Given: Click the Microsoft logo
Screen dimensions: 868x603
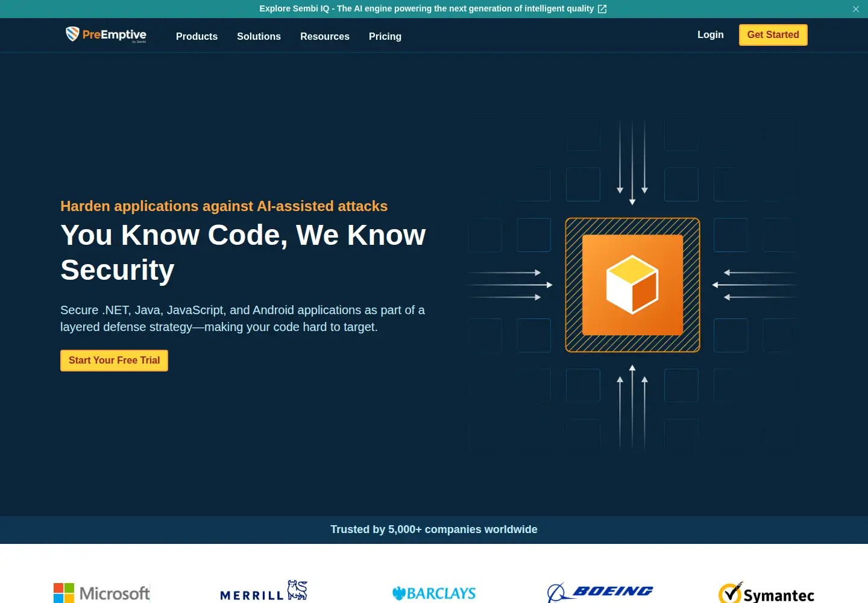Looking at the screenshot, I should (x=102, y=593).
